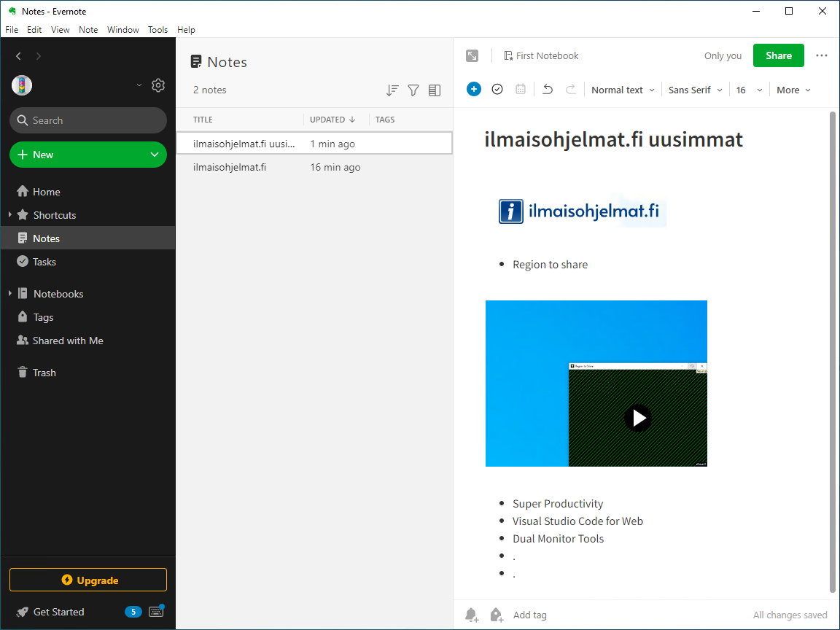Click the green Share button
The image size is (840, 630).
[x=779, y=55]
